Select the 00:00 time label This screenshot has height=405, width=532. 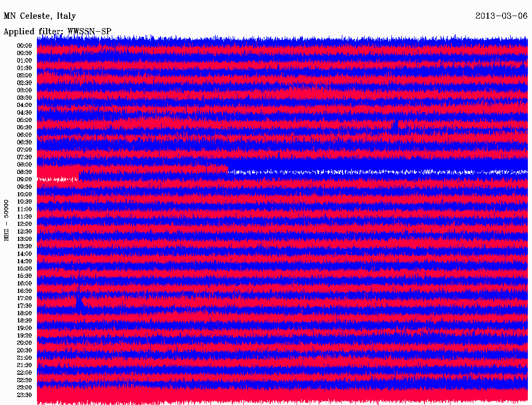coord(24,46)
